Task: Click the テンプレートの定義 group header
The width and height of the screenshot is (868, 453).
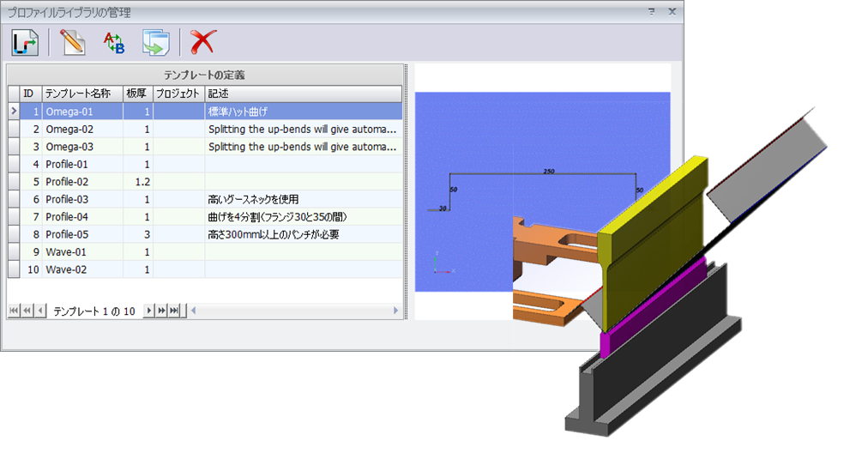Action: [204, 75]
